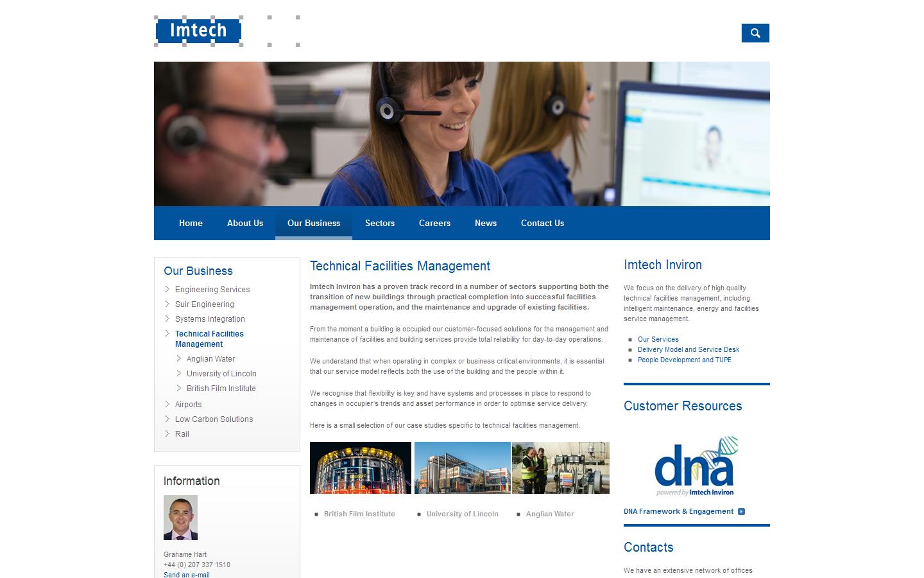Select University of Lincoln under Technical Facilities Management
Screen dimensions: 924x578
tap(222, 373)
